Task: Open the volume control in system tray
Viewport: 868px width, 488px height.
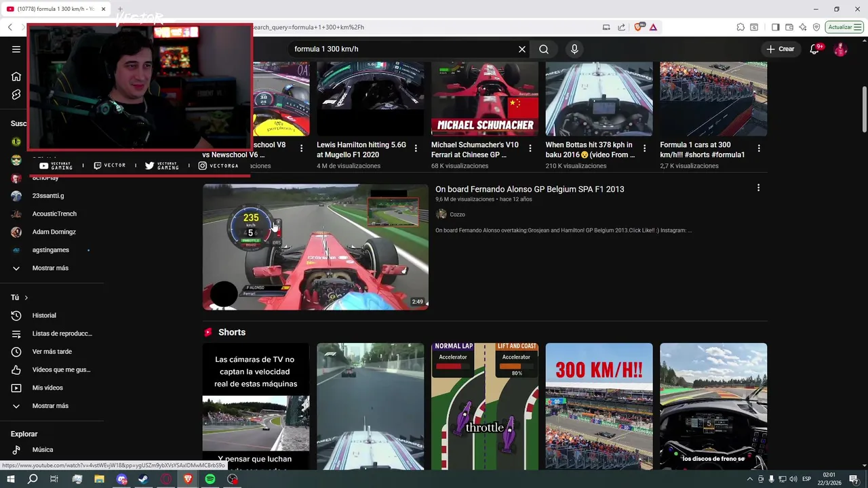Action: (793, 479)
